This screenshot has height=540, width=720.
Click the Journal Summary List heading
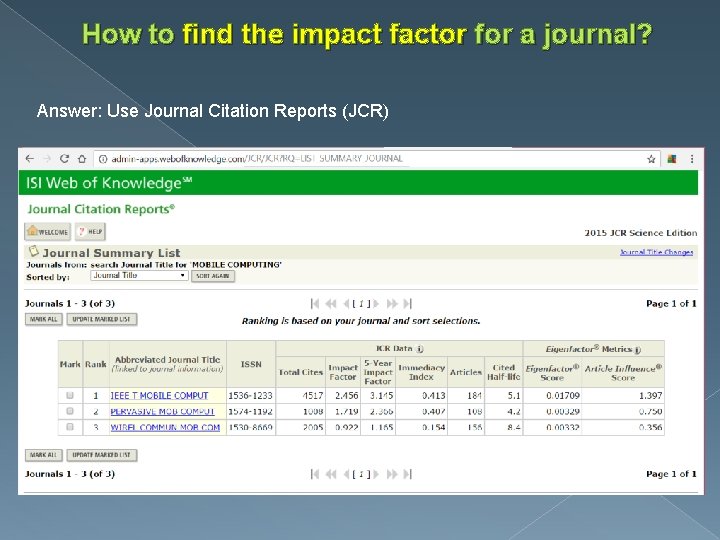111,253
